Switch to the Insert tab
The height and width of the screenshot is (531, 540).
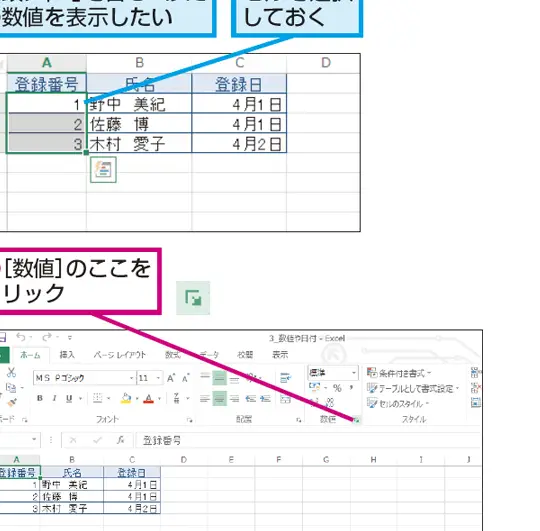pos(67,354)
